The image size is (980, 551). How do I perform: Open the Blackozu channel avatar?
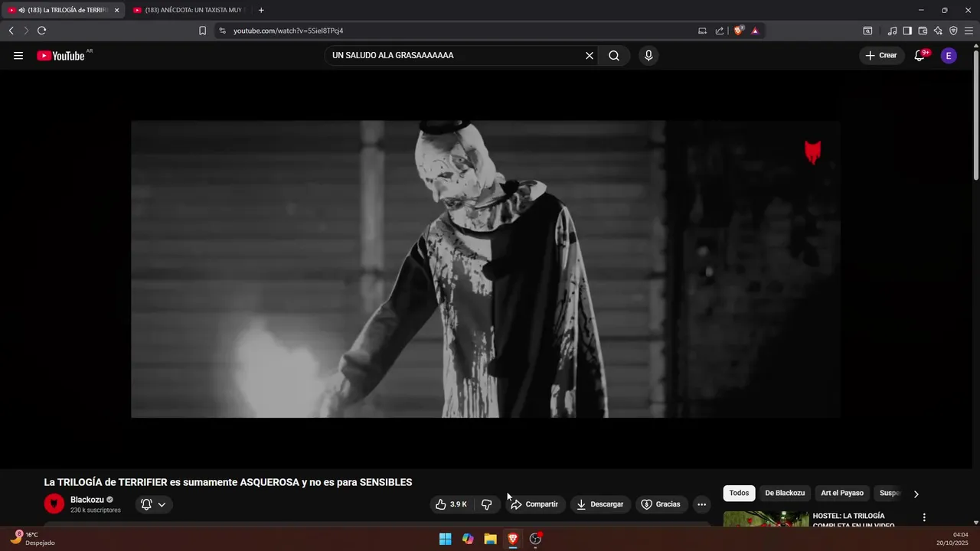pos(54,504)
